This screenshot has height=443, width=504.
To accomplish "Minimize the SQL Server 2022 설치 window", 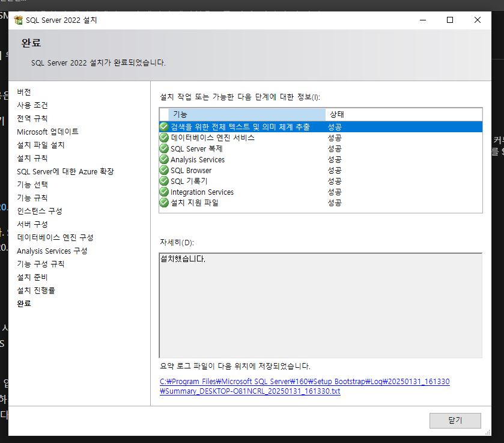I will pos(423,20).
